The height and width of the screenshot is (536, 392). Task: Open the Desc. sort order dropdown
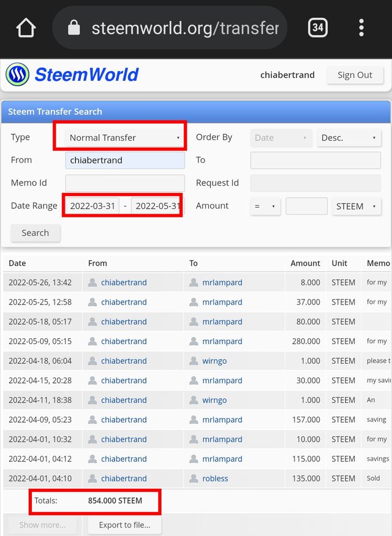click(349, 138)
